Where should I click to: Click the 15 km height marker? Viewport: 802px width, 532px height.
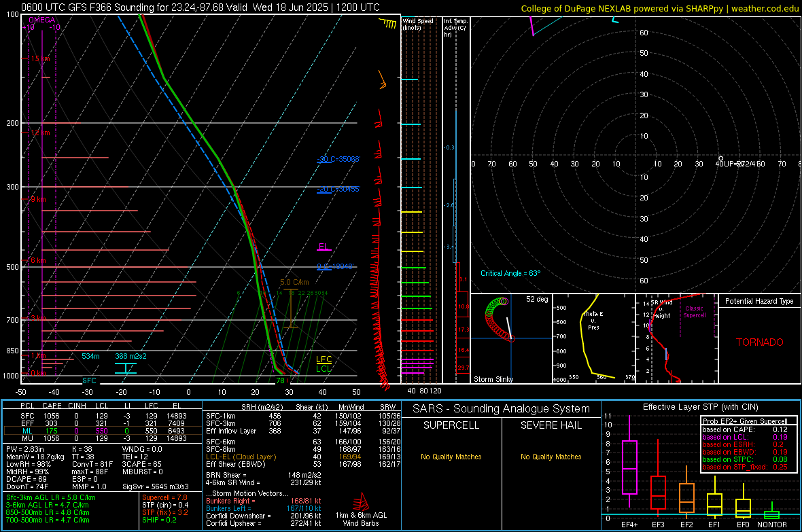(x=40, y=59)
